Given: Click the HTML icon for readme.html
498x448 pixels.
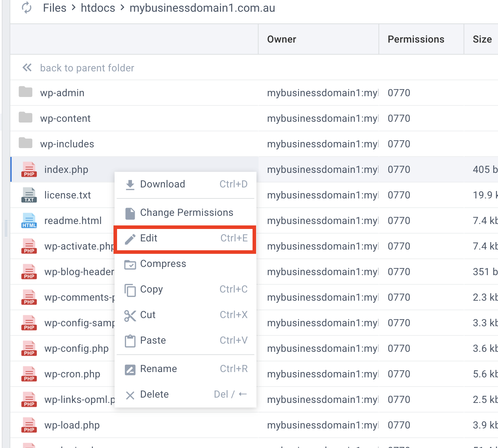Looking at the screenshot, I should [29, 220].
